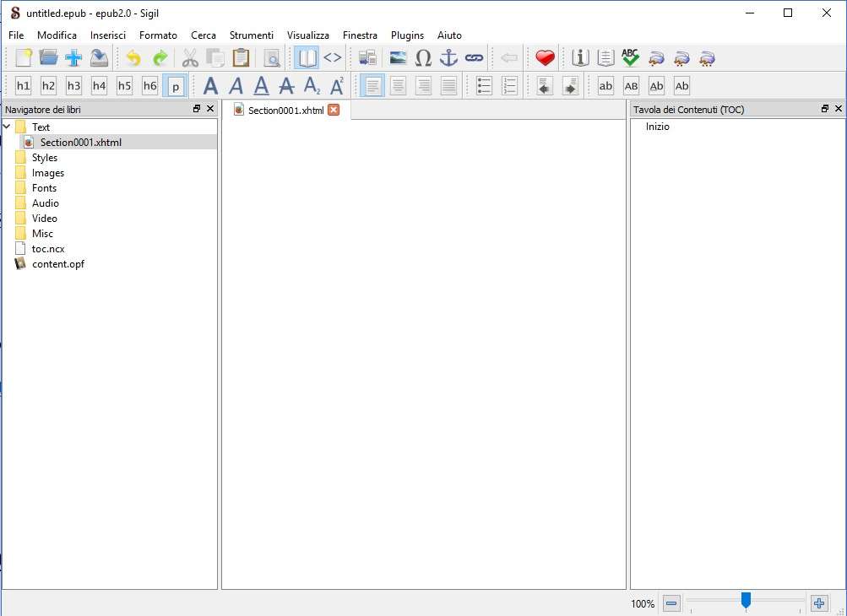Run spellcheck with the ABC checkmark icon
847x616 pixels.
(630, 58)
